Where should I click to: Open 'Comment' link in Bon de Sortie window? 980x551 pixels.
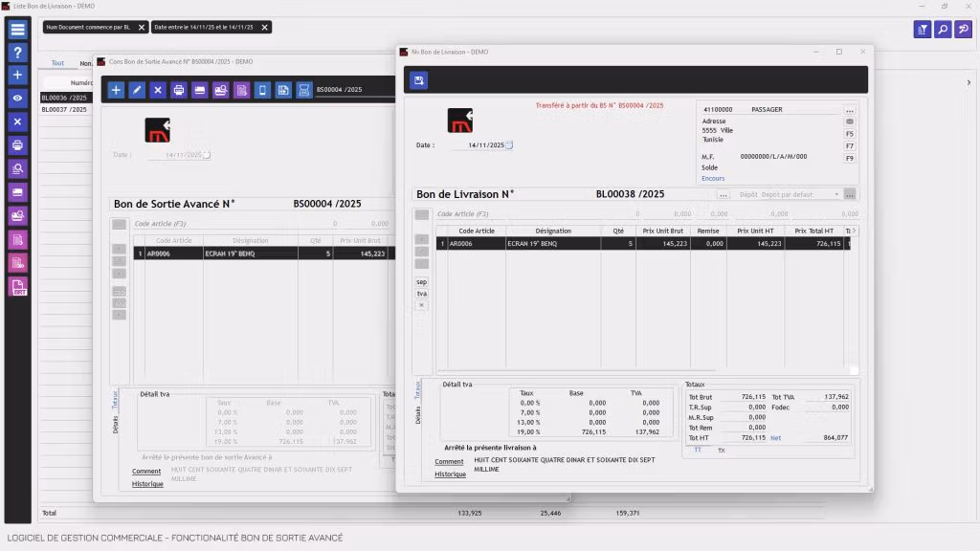click(x=146, y=472)
